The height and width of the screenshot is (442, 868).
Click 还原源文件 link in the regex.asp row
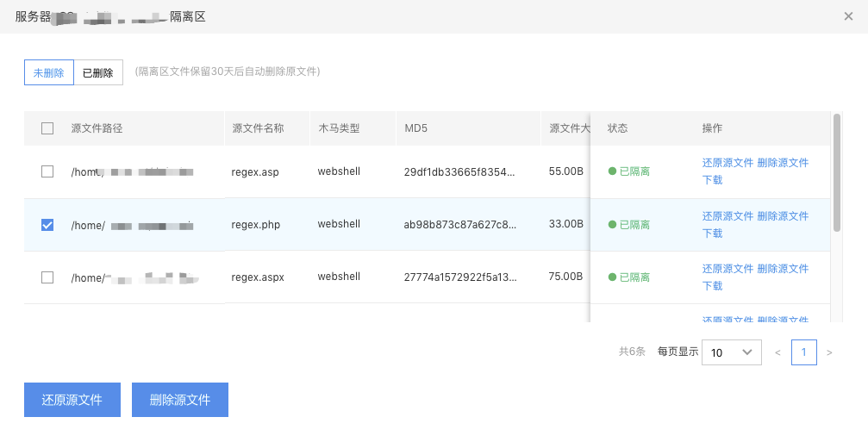(x=728, y=163)
